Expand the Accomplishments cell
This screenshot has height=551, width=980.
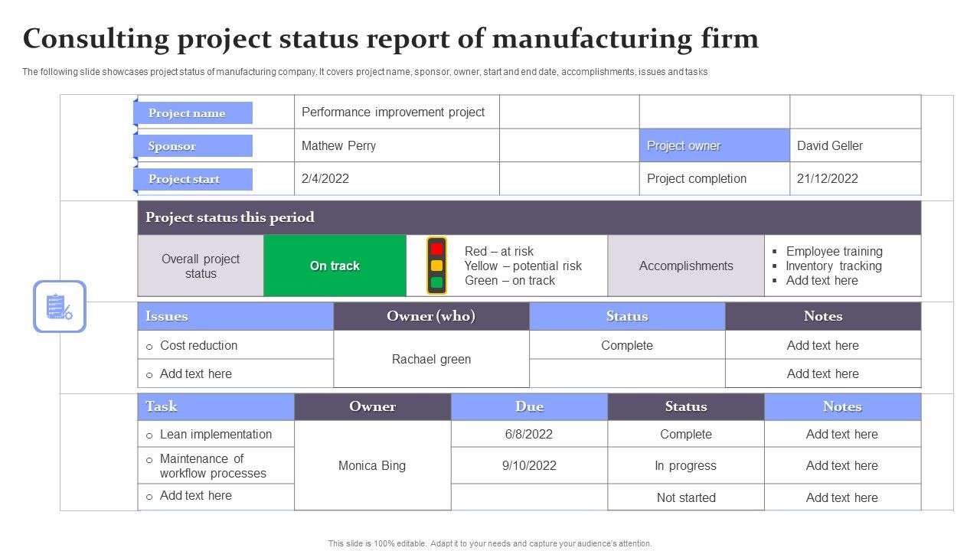tap(686, 266)
